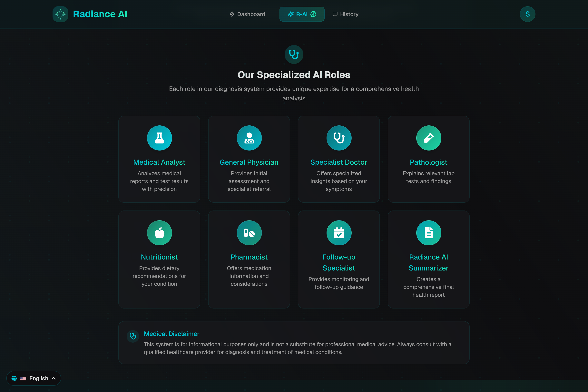The width and height of the screenshot is (588, 392).
Task: Click the Follow-up Specialist calendar icon
Action: click(339, 233)
